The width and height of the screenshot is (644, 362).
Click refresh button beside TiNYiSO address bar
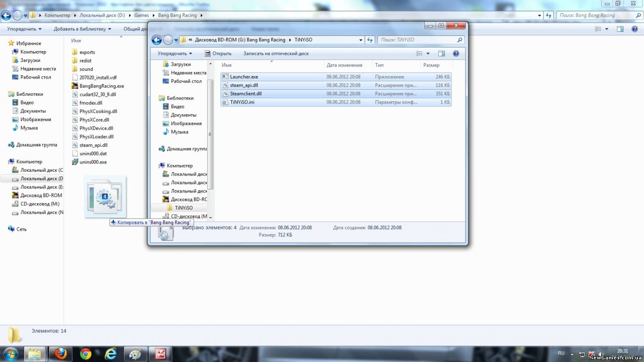coord(370,40)
